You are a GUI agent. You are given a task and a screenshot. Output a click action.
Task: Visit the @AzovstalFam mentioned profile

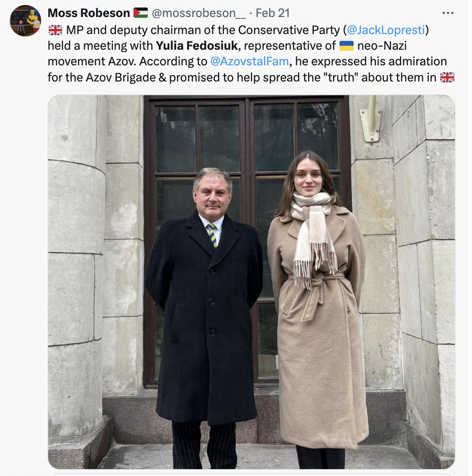coord(249,61)
